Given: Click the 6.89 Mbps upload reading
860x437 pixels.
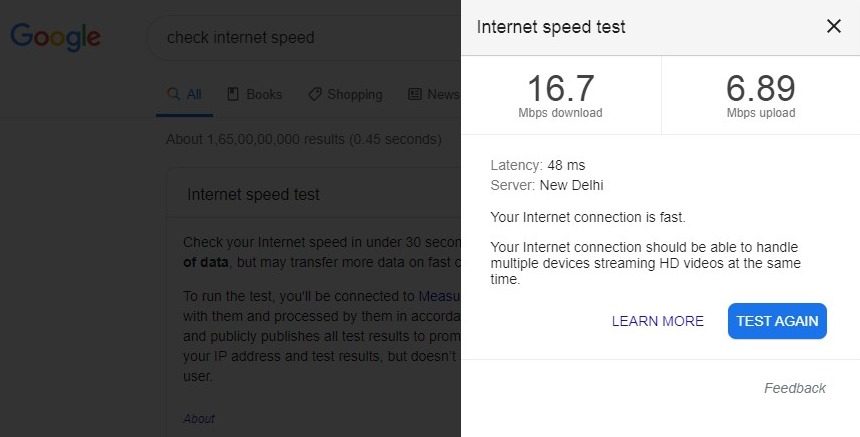Looking at the screenshot, I should 761,95.
